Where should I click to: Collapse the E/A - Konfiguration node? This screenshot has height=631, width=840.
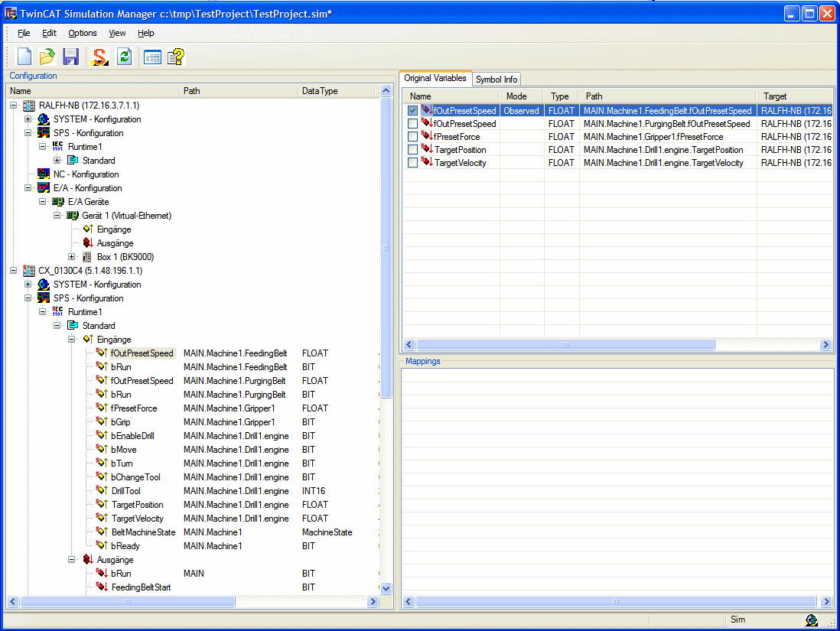(x=28, y=188)
